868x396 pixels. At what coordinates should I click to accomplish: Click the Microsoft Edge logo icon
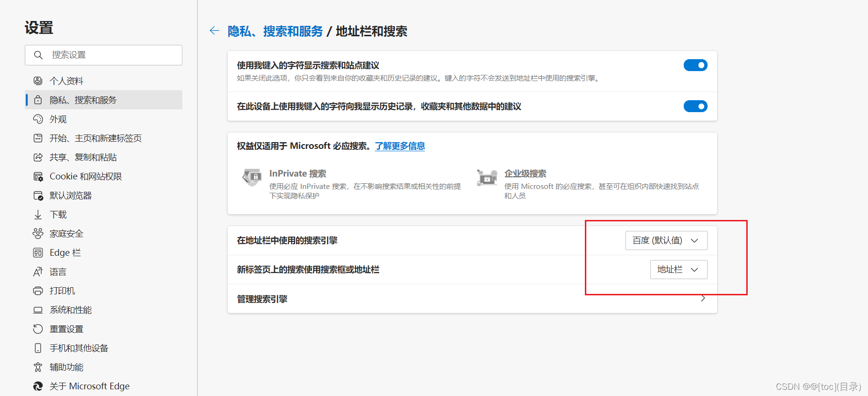[x=38, y=386]
